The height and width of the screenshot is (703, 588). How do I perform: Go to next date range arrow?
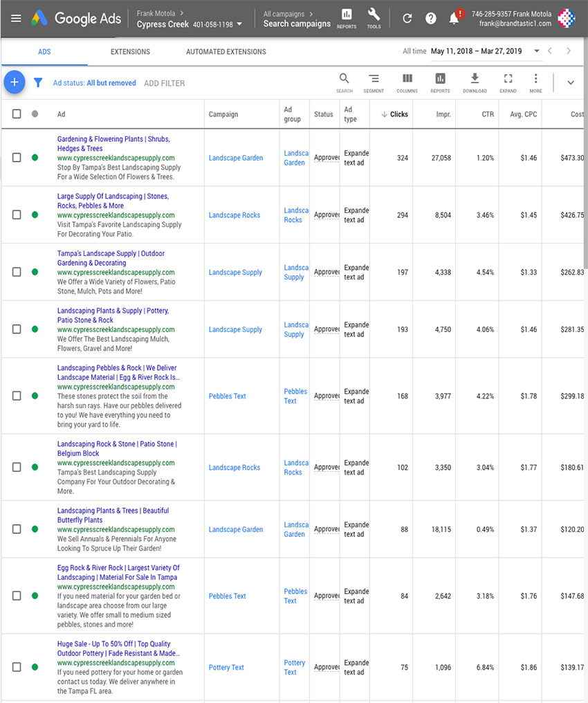[569, 51]
